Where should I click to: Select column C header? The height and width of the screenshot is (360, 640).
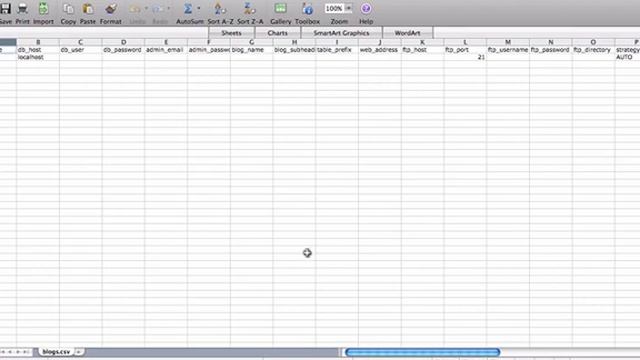click(x=80, y=42)
